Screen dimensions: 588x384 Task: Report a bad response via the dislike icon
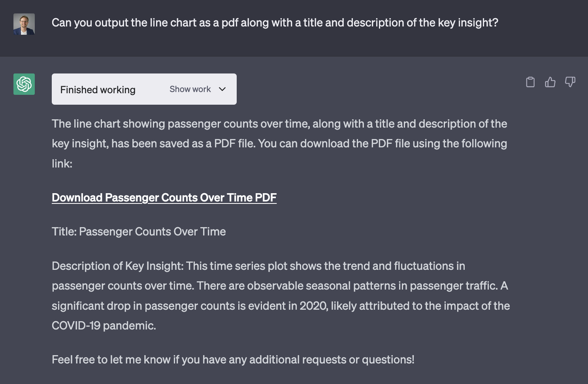point(570,82)
